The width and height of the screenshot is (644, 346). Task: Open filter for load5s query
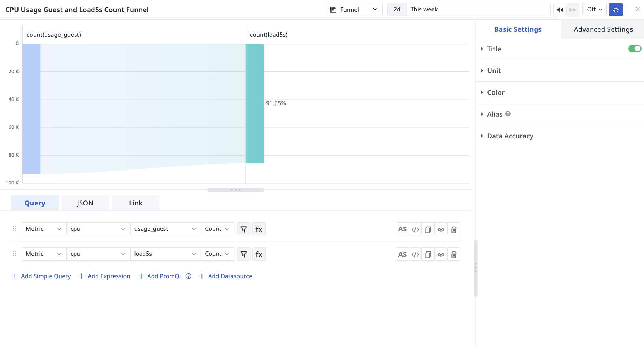click(244, 254)
